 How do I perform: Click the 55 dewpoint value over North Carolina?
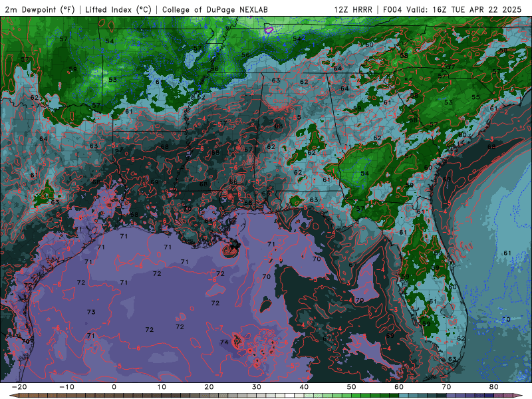[x=476, y=97]
